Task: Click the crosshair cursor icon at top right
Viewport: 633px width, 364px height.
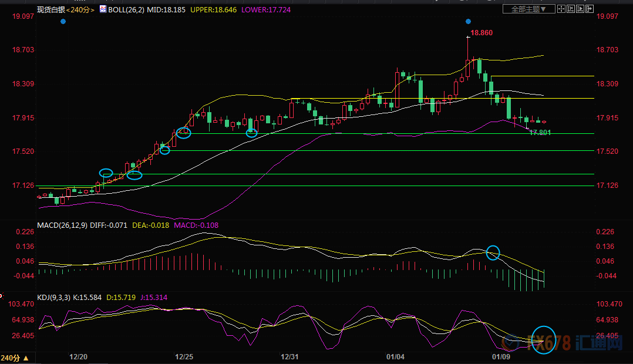Action: pos(561,9)
